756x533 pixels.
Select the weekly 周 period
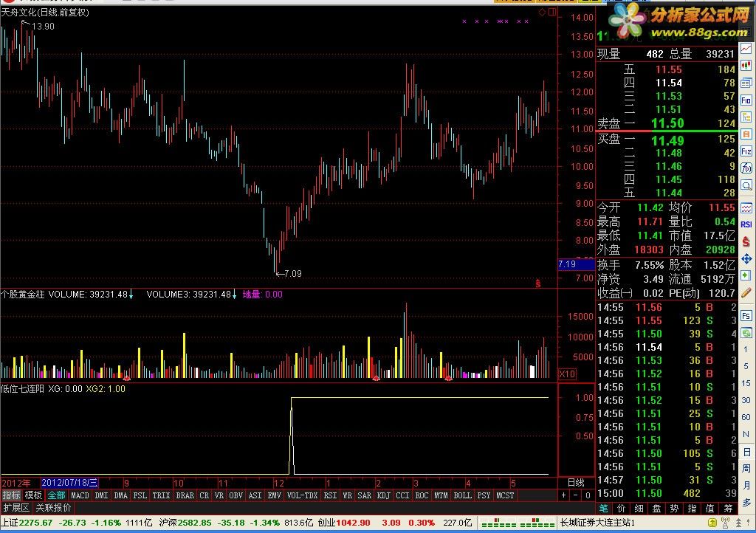746,469
